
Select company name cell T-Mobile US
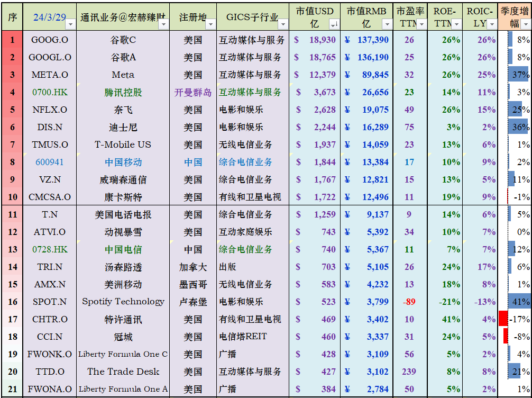(123, 144)
